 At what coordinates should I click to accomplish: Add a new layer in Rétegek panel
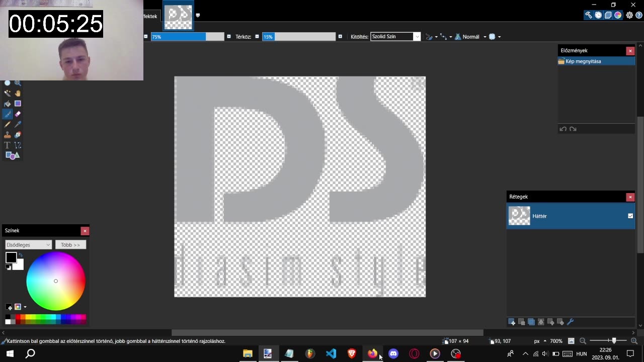pos(512,322)
